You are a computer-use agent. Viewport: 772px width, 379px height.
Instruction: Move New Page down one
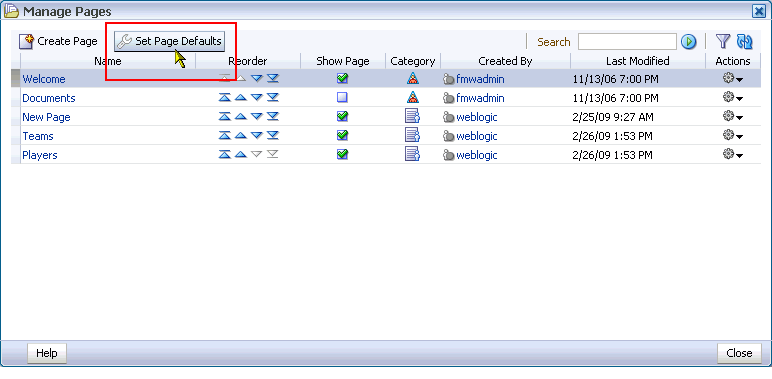click(x=257, y=117)
